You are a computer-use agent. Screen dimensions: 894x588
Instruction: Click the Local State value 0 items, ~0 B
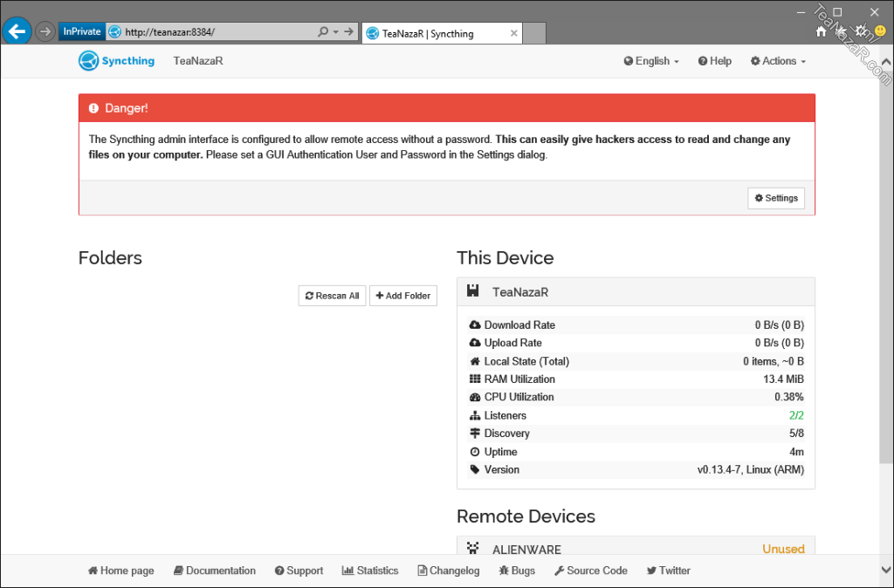[774, 361]
